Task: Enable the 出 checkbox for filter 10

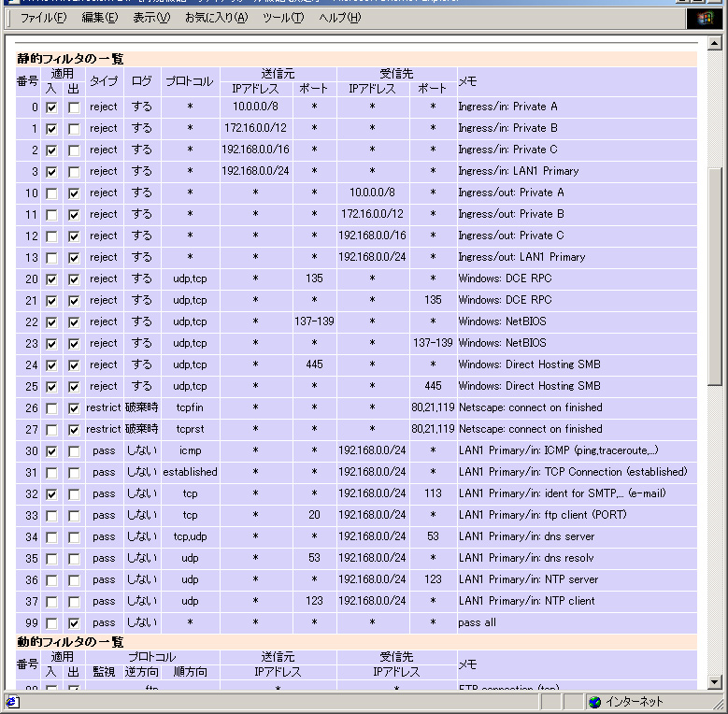Action: click(x=74, y=193)
